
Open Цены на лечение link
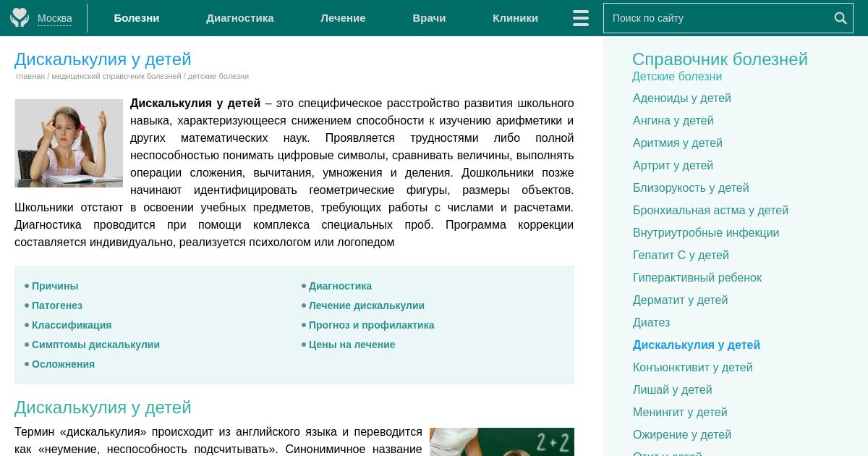pos(352,345)
